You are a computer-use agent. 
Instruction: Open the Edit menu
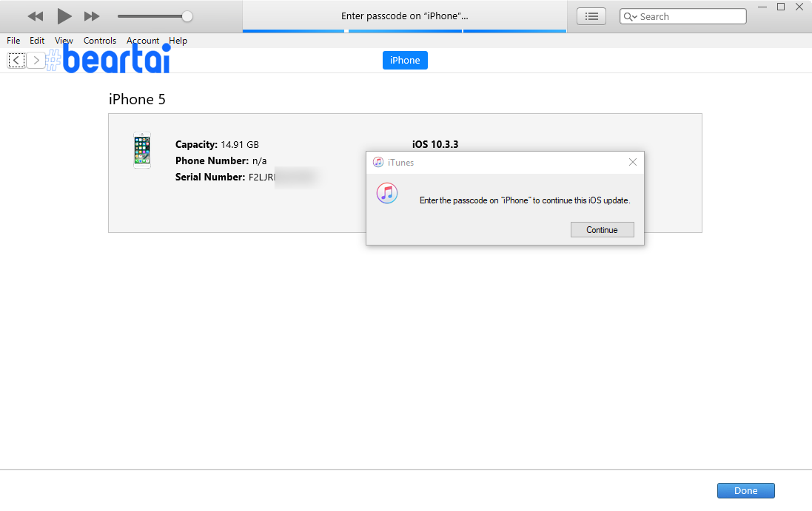click(x=37, y=41)
